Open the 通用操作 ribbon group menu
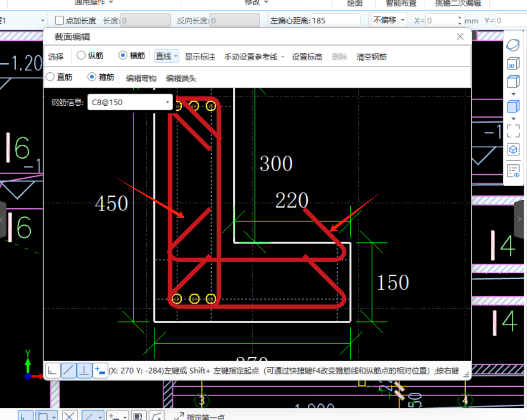This screenshot has width=527, height=420. point(94,3)
